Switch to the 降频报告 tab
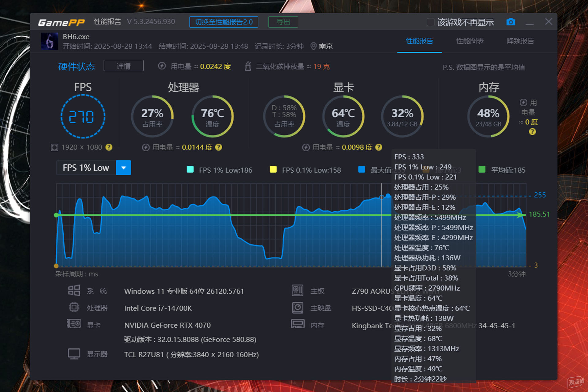This screenshot has width=588, height=392. (x=520, y=41)
